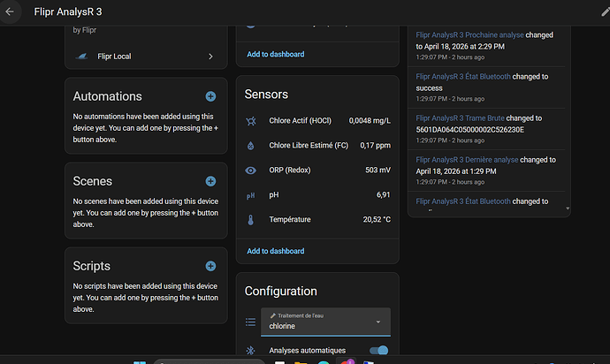Click the Chlore Actif (HOCl) sensor icon

pyautogui.click(x=251, y=121)
